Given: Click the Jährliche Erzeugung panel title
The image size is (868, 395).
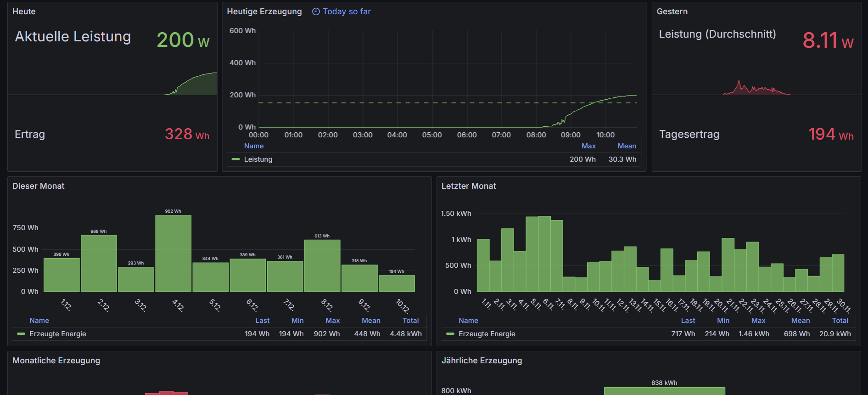Looking at the screenshot, I should pos(482,361).
